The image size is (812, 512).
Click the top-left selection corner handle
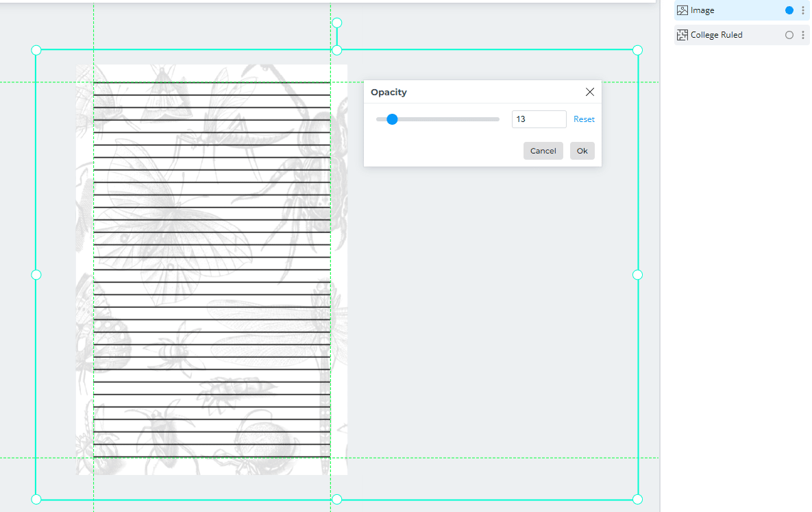[36, 50]
